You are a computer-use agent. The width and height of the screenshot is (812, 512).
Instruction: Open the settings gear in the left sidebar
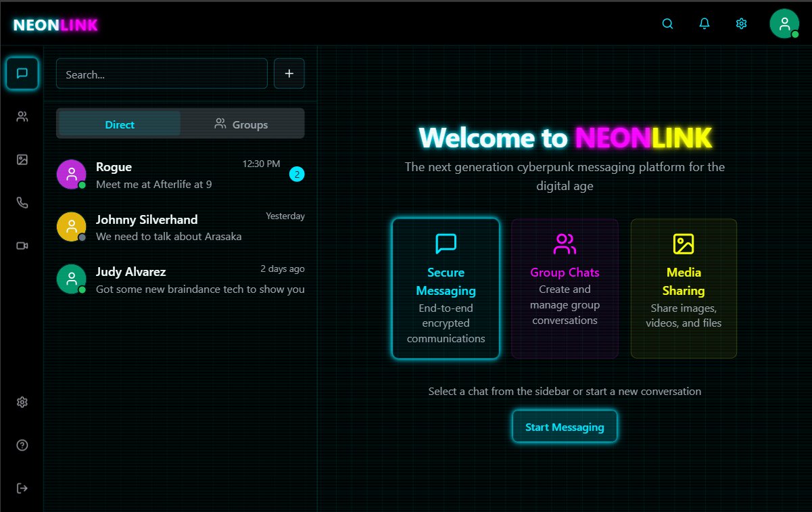click(22, 402)
